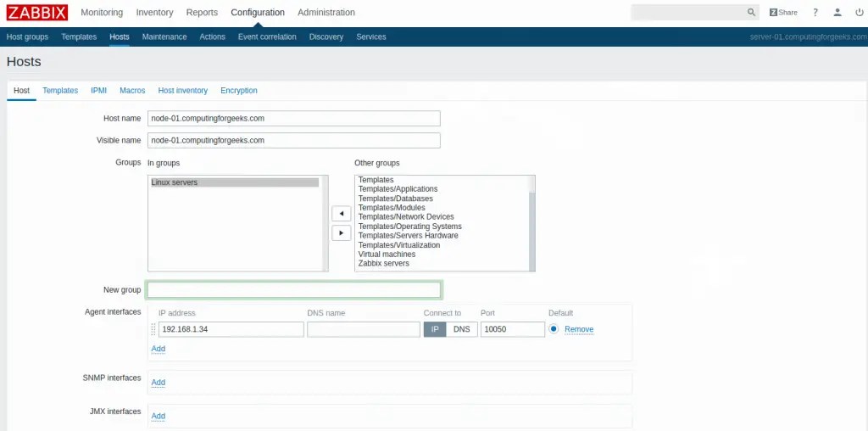Select Virtual machines group
The image size is (868, 431).
click(x=387, y=254)
